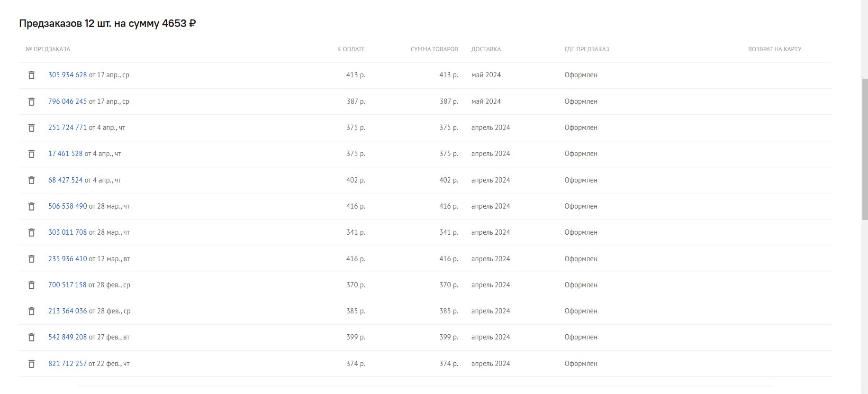This screenshot has width=868, height=394.
Task: Remove preorder 542 849 208 via trash icon
Action: (31, 337)
